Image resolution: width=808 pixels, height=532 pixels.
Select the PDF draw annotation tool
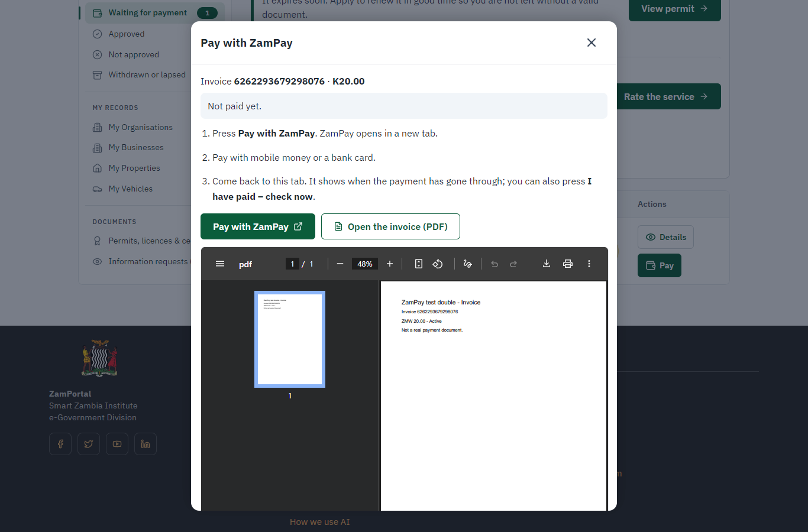pyautogui.click(x=467, y=264)
